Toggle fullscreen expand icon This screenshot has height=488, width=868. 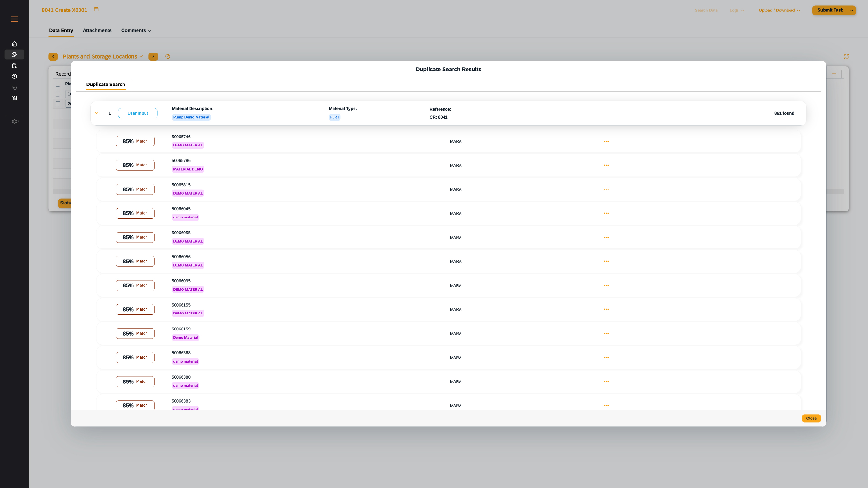846,56
